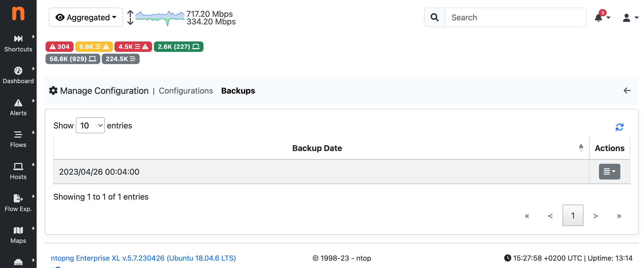This screenshot has height=268, width=644.
Task: Click the ntopng logo
Action: coord(18,13)
